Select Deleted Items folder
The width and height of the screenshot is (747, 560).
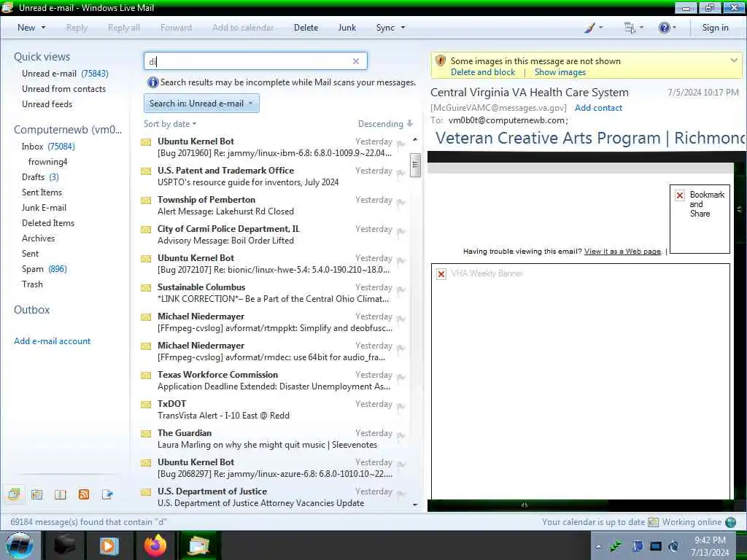pos(48,223)
